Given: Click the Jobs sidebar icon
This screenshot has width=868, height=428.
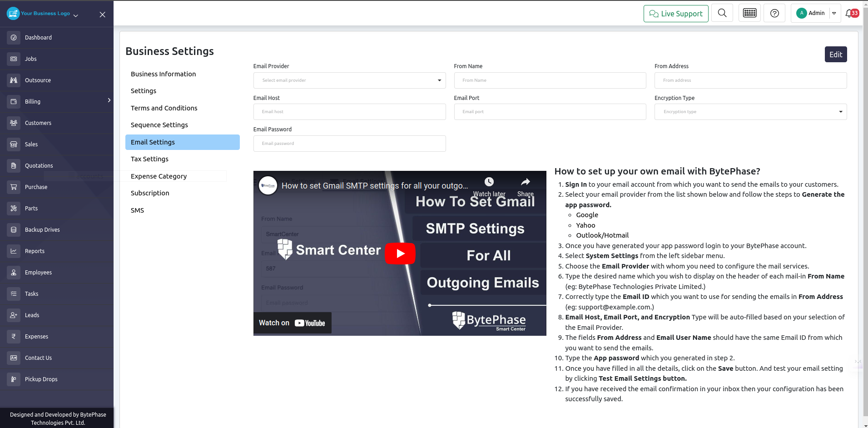Looking at the screenshot, I should coord(14,59).
